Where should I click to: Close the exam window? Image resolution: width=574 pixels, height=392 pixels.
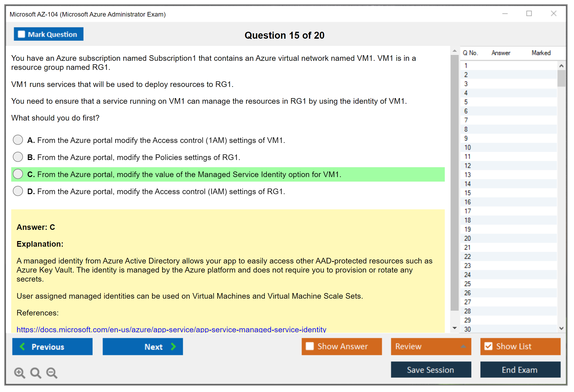pyautogui.click(x=553, y=14)
